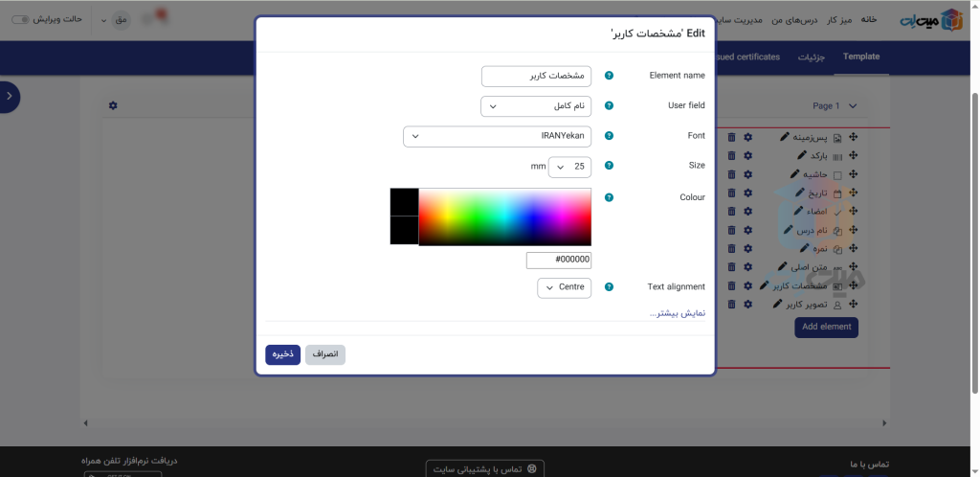This screenshot has height=477, width=980.
Task: Click the help icon next to Font
Action: tap(609, 136)
